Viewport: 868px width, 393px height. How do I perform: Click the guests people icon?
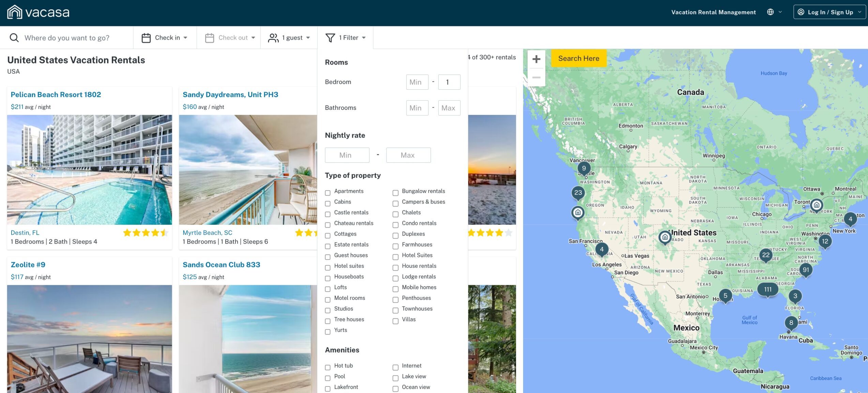[273, 38]
